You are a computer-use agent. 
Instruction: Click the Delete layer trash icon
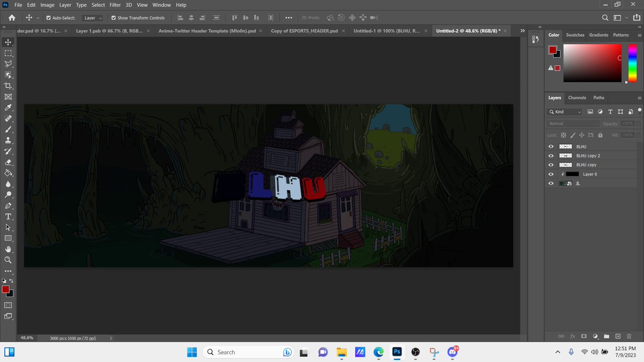629,336
